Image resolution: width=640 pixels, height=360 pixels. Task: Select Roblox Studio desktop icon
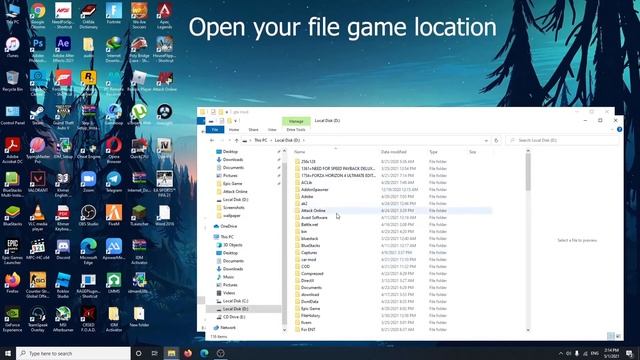63,285
